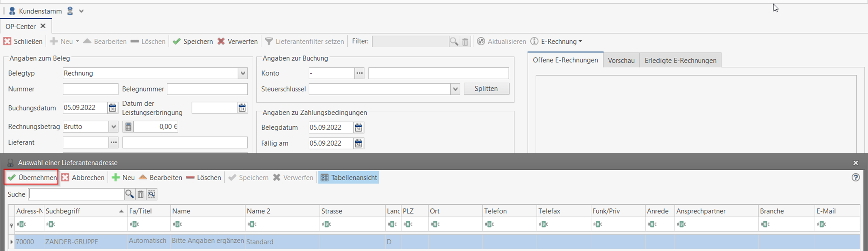
Task: Open calculator icon next to Rechnungsbetrag amount
Action: pos(128,127)
